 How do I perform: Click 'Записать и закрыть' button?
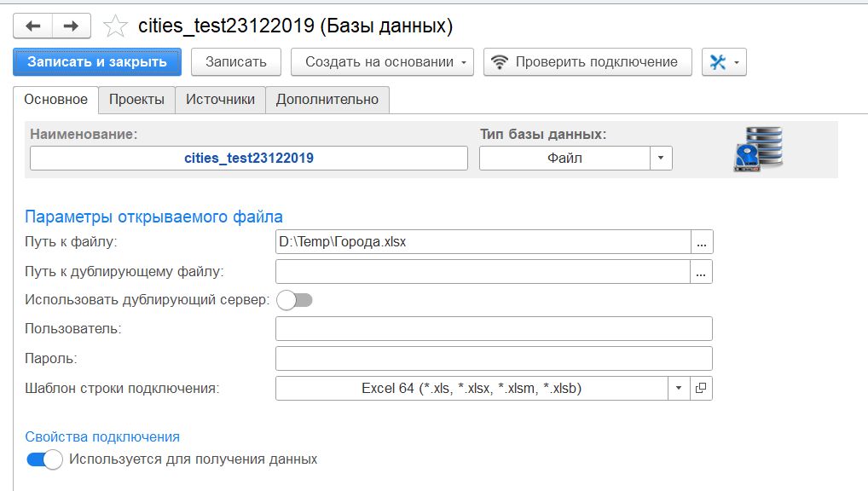pos(97,62)
